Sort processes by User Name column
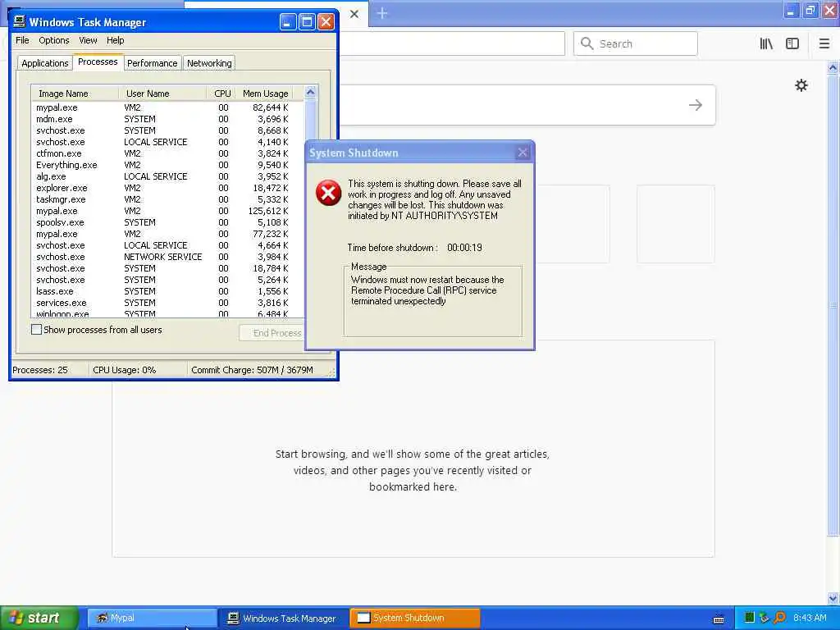Viewport: 840px width, 630px height. pos(162,94)
